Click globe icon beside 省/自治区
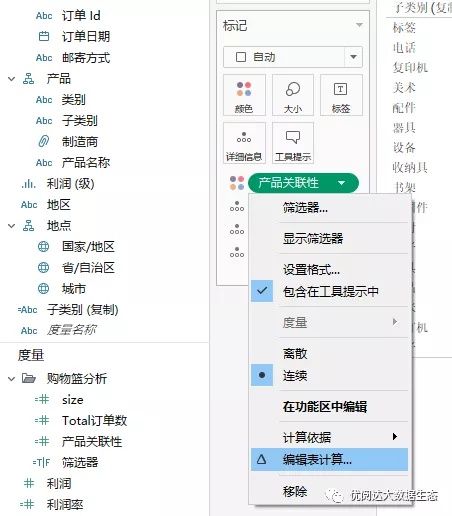 (x=43, y=268)
